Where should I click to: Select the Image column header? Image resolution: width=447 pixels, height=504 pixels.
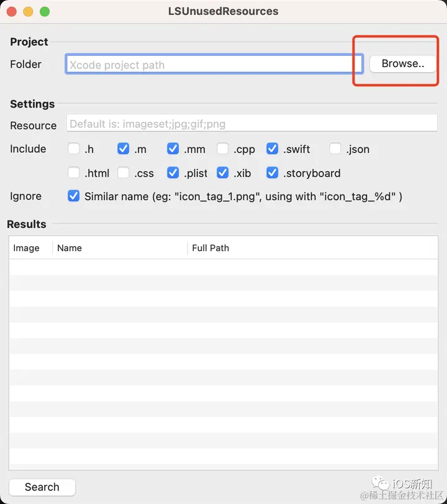click(x=31, y=248)
